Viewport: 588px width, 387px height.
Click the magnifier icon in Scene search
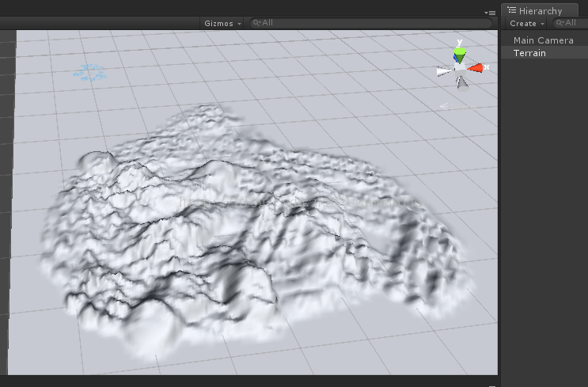256,23
